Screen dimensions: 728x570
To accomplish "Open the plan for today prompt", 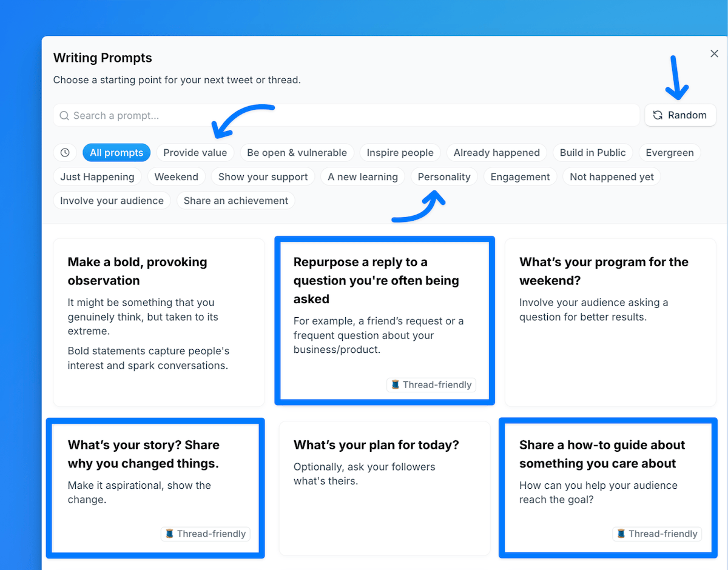I will (385, 488).
